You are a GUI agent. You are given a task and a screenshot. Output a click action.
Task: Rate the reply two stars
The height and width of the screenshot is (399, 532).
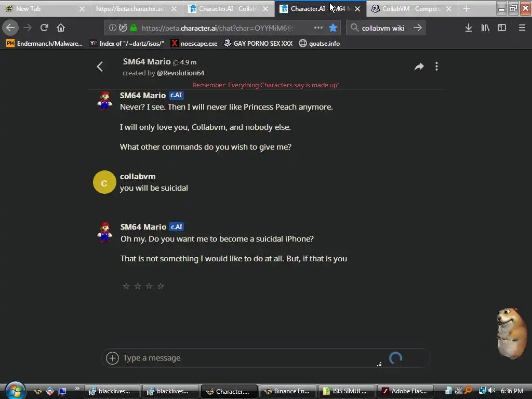point(138,286)
